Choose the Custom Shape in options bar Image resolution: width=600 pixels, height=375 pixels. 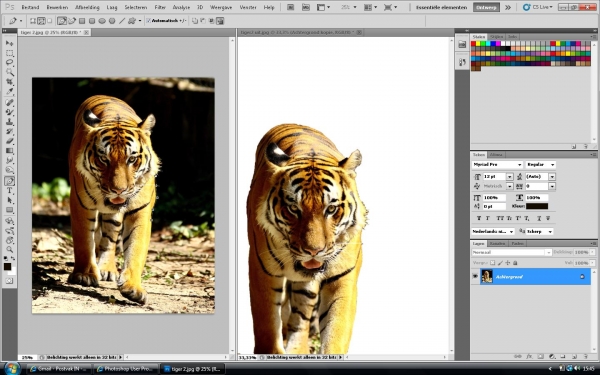coord(132,21)
